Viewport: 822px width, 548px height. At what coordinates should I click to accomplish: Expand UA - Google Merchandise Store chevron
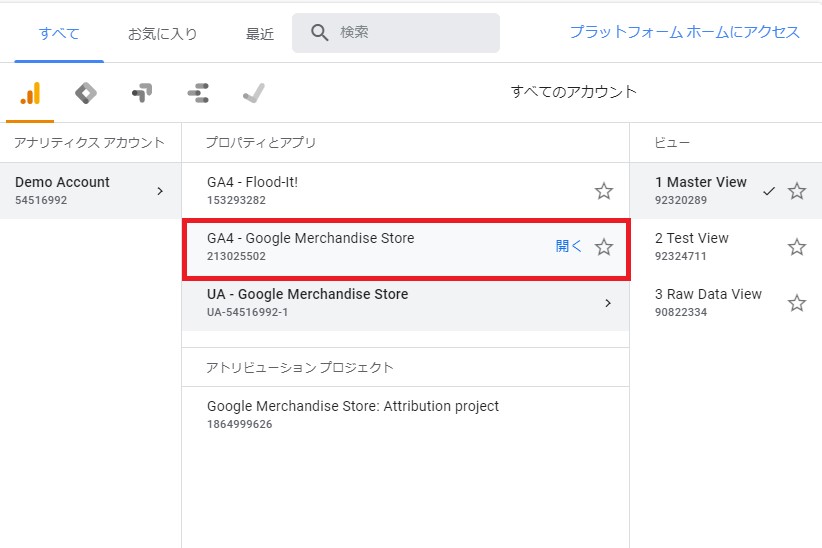[608, 303]
